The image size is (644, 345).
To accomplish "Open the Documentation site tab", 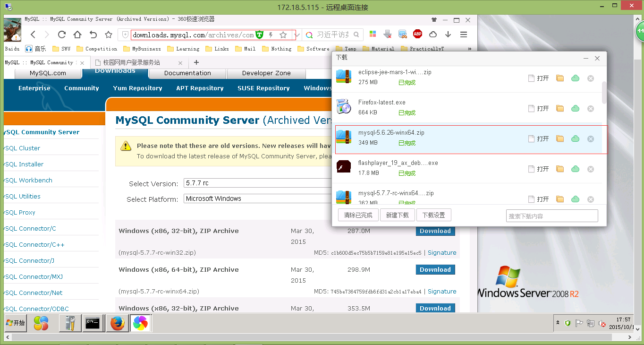I will (187, 73).
